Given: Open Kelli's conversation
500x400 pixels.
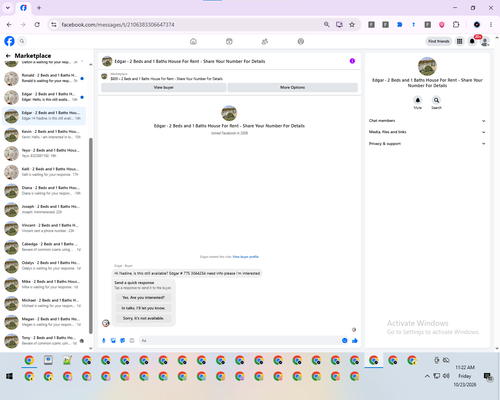Looking at the screenshot, I should point(44,172).
